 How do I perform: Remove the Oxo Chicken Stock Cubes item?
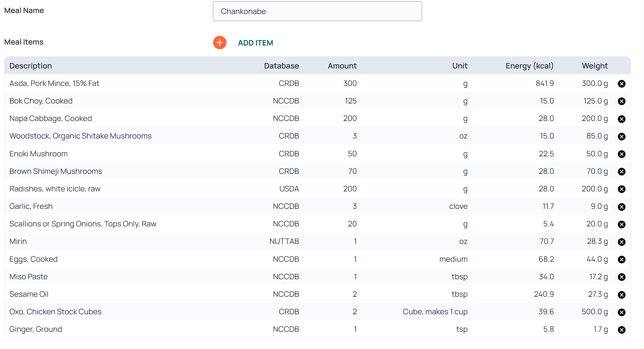click(x=621, y=312)
